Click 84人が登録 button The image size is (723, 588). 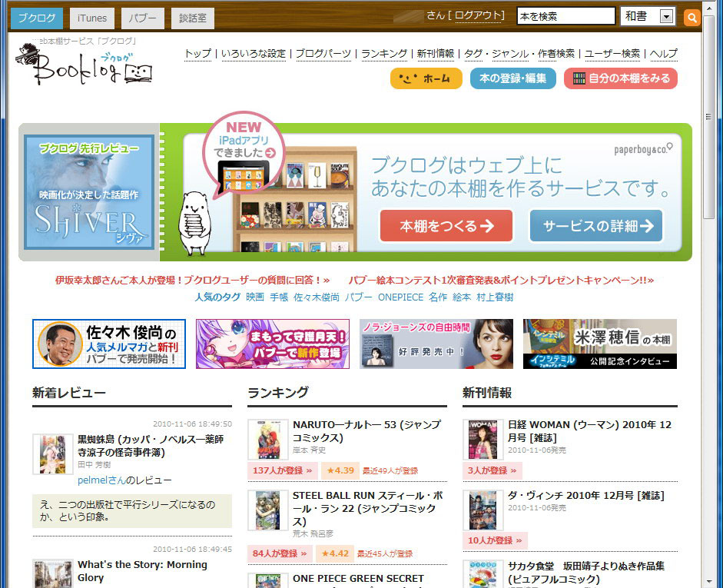tap(280, 553)
